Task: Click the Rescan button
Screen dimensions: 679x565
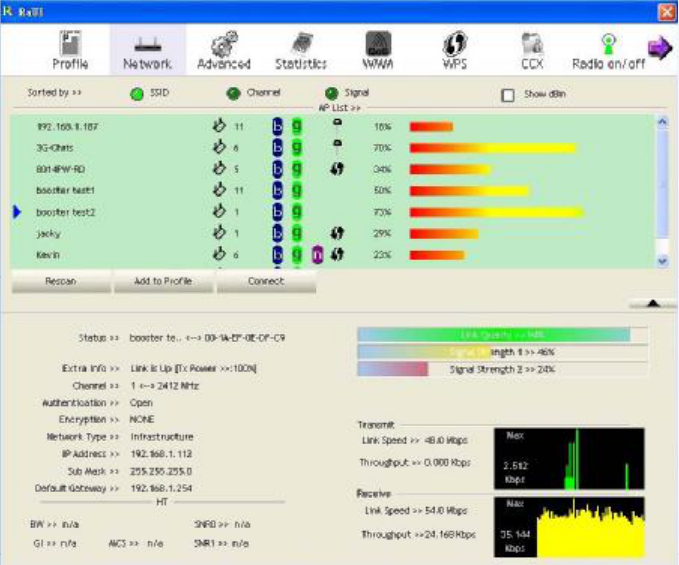Action: pyautogui.click(x=61, y=281)
